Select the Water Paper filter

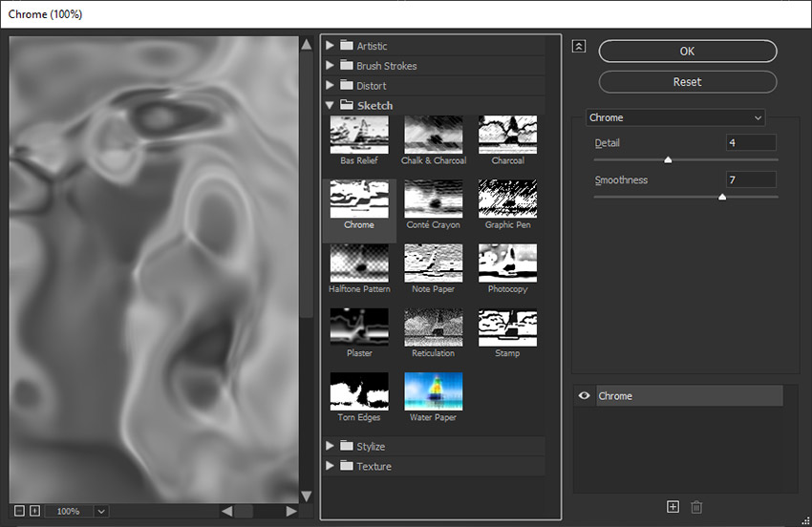point(434,391)
